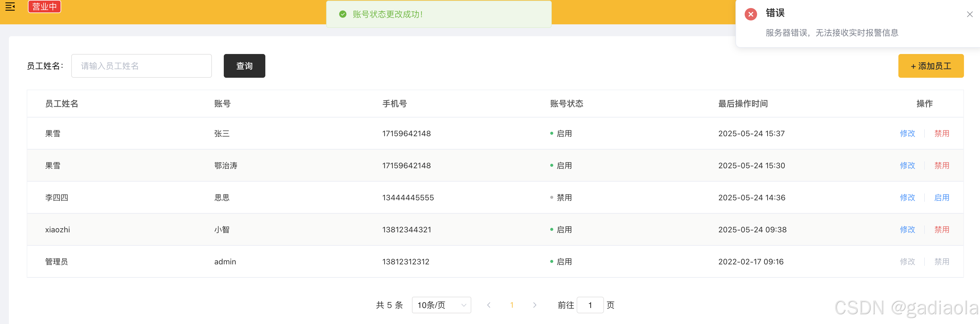Screen dimensions: 980x324
Task: Disable the account 小智
Action: [x=942, y=230]
